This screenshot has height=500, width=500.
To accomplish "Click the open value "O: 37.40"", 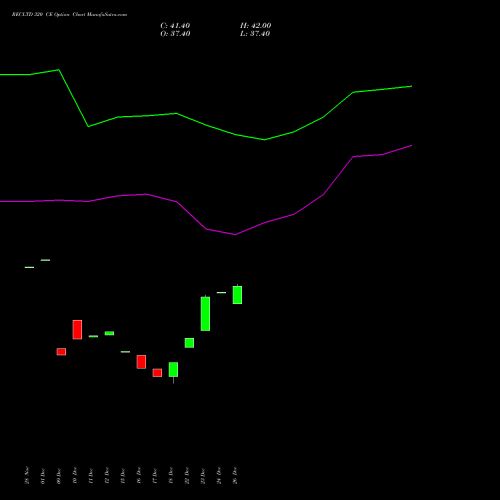I will pos(175,34).
